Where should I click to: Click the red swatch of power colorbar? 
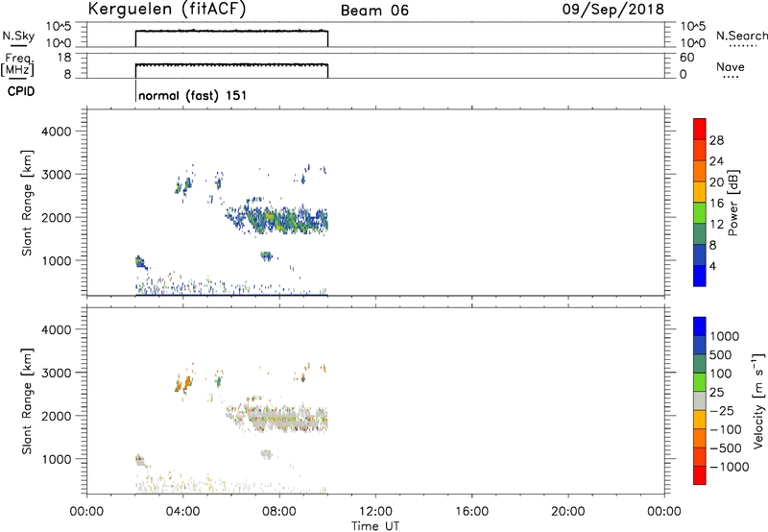point(700,129)
